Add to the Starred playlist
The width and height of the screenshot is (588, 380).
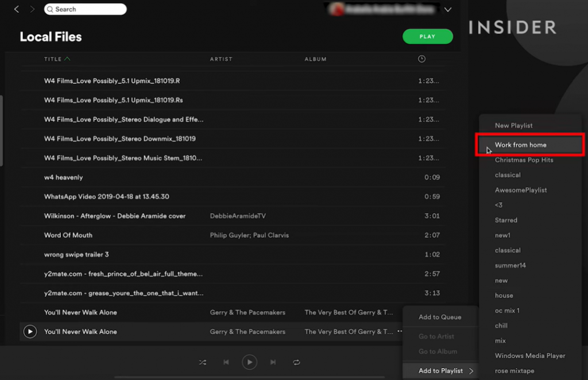click(x=506, y=220)
